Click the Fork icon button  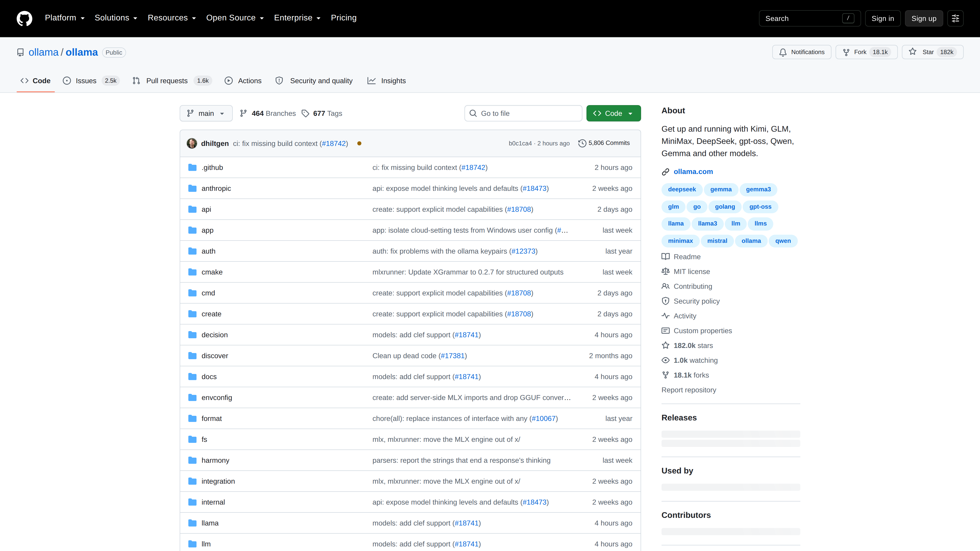(x=866, y=52)
